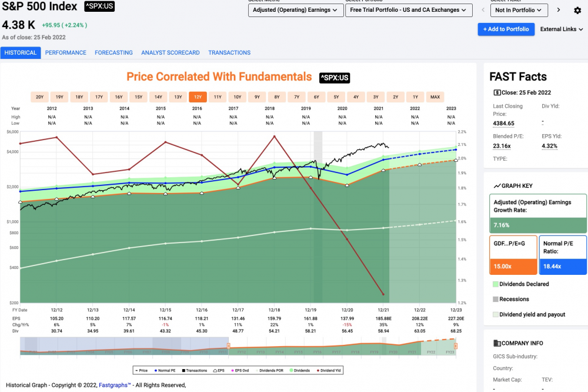Click the Graph Key line-chart icon
This screenshot has width=588, height=392.
click(x=497, y=186)
